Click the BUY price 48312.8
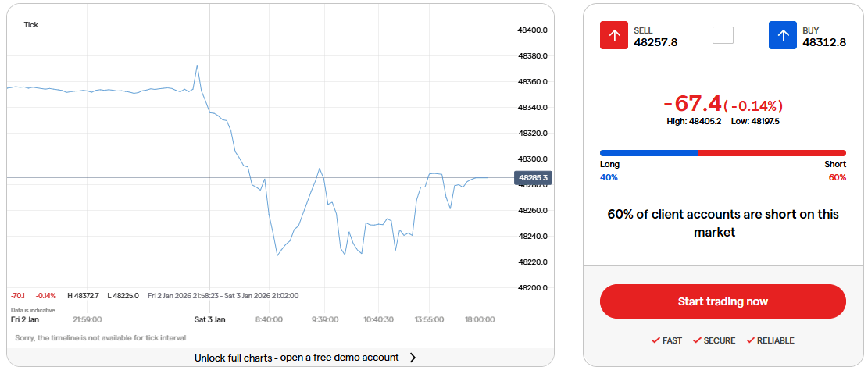This screenshot has height=374, width=868. pos(824,42)
